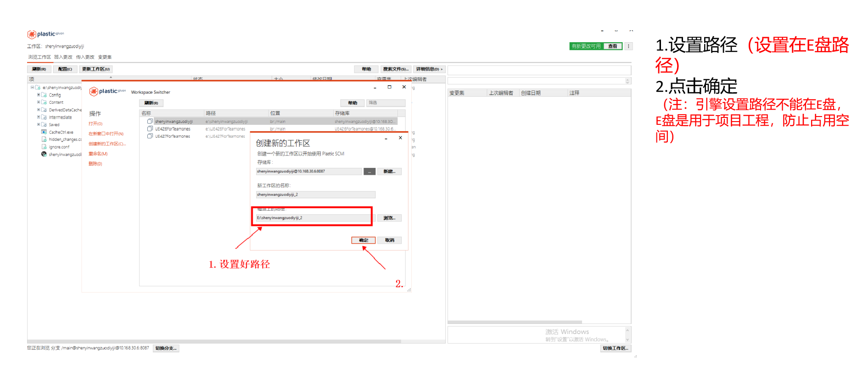This screenshot has height=390, width=868.
Task: Click 帮助 in Workspace Switcher
Action: point(353,103)
